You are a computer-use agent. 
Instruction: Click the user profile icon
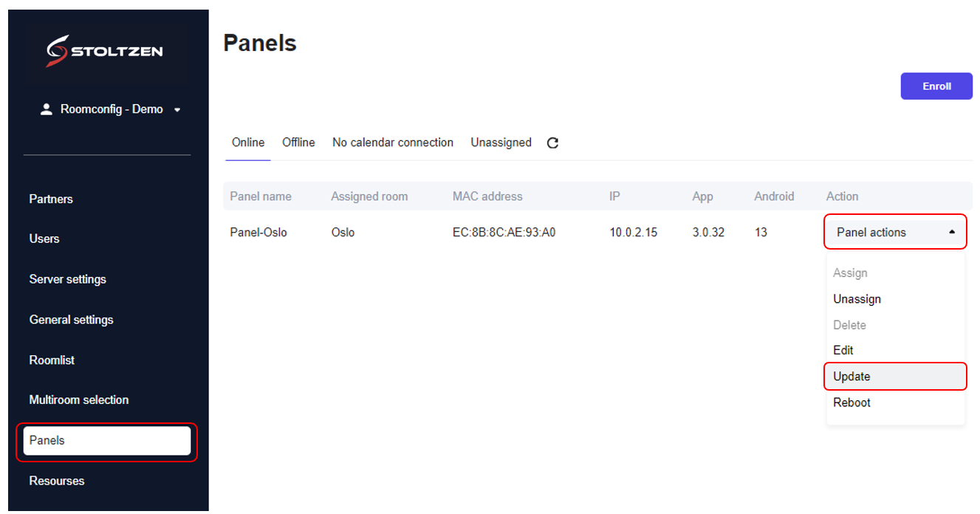tap(47, 109)
